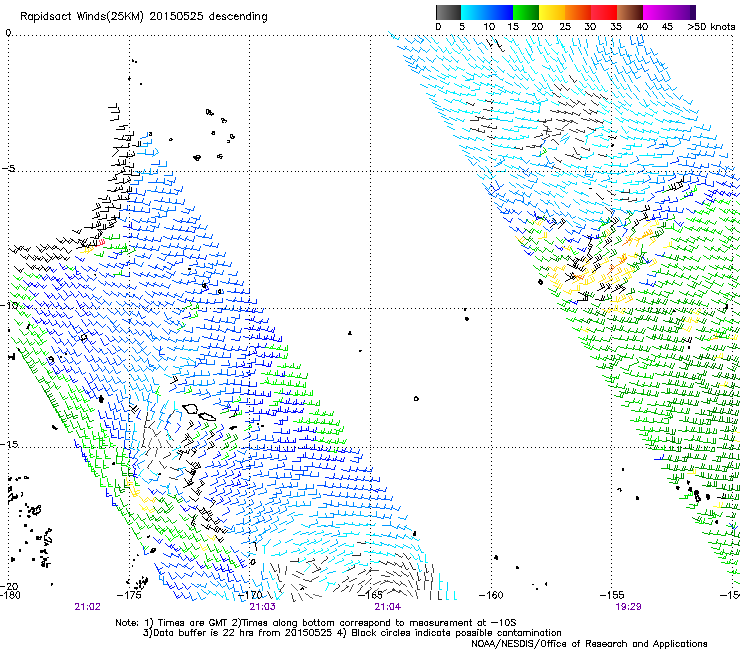Pick the orange 25–30 knots legend color

(x=578, y=12)
